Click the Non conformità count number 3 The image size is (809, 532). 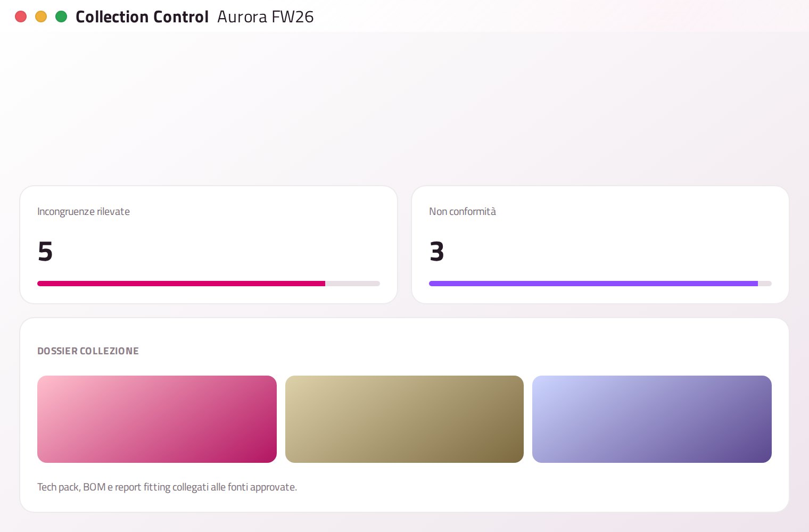pos(437,251)
